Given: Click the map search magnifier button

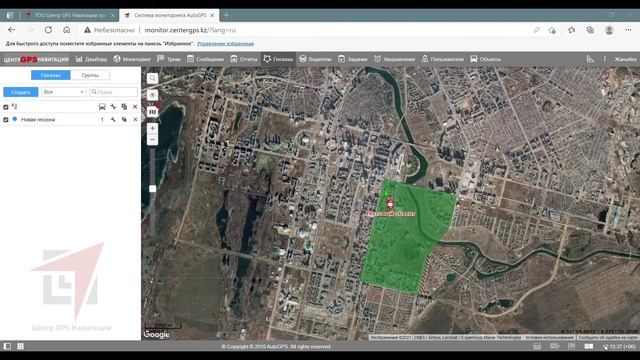Looking at the screenshot, I should [152, 78].
